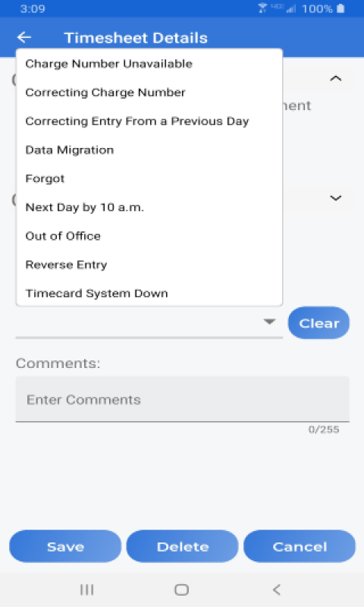Select Timecard System Down reason
The width and height of the screenshot is (364, 607).
(x=149, y=293)
